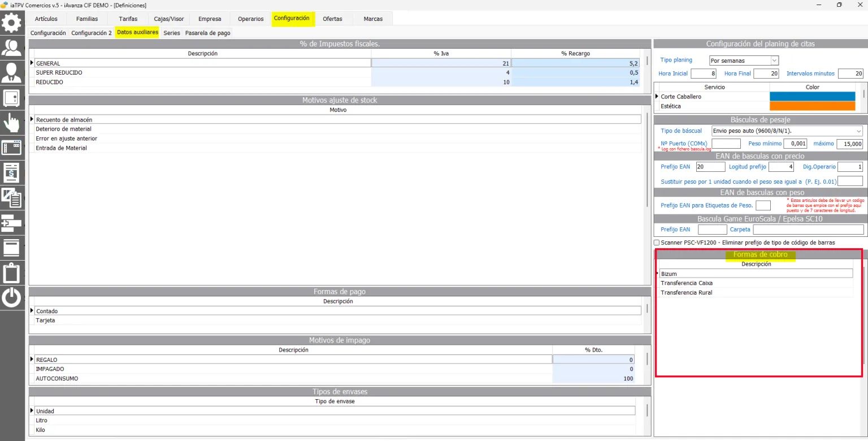Viewport: 868px width, 441px height.
Task: Select the Marcas tab
Action: pyautogui.click(x=373, y=19)
